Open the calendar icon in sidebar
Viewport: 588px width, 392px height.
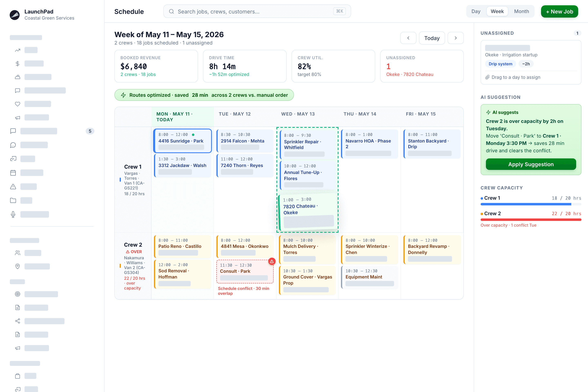tap(13, 173)
